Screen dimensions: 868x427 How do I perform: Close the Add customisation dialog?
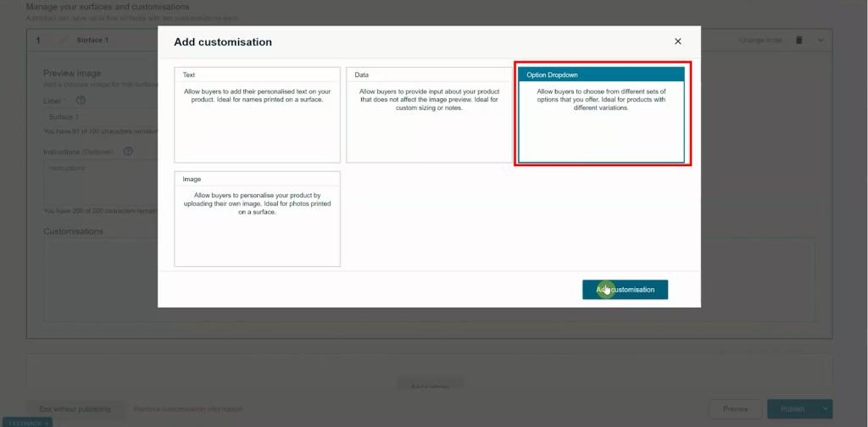pos(677,42)
